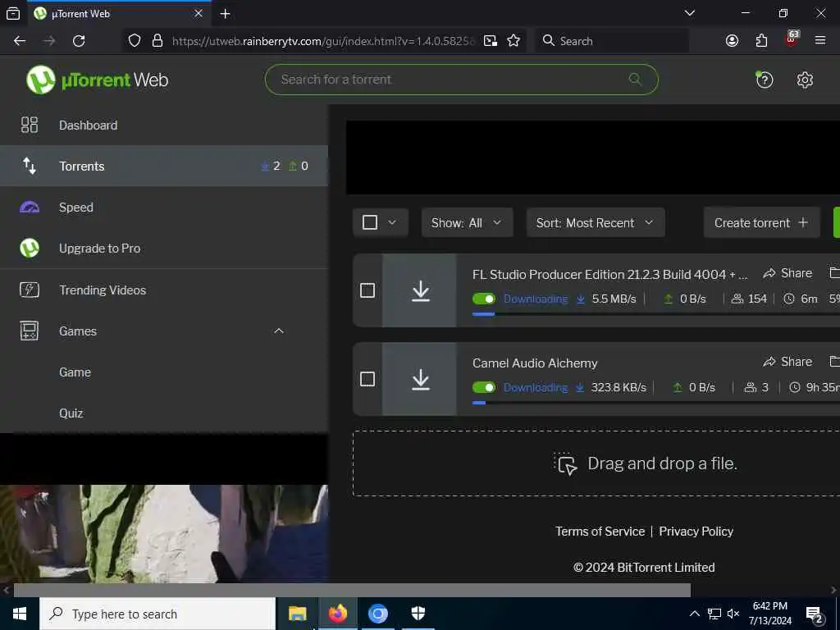The width and height of the screenshot is (840, 630).
Task: Click Camel Audio Alchemy progress bar
Action: 655,403
